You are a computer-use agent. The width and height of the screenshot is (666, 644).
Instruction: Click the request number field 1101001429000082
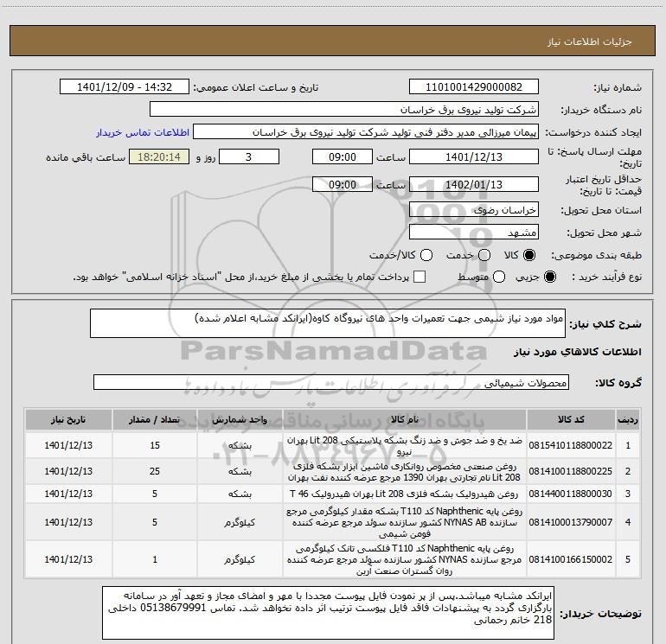click(x=474, y=87)
